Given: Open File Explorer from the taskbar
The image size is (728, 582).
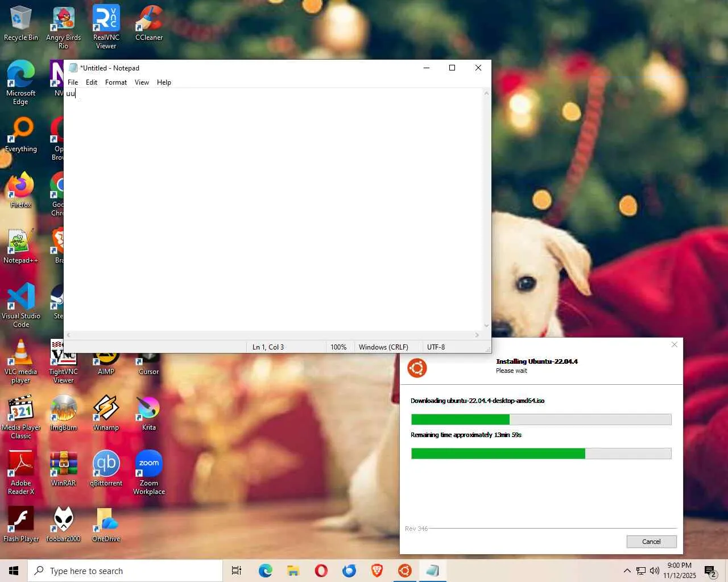Looking at the screenshot, I should [x=293, y=571].
